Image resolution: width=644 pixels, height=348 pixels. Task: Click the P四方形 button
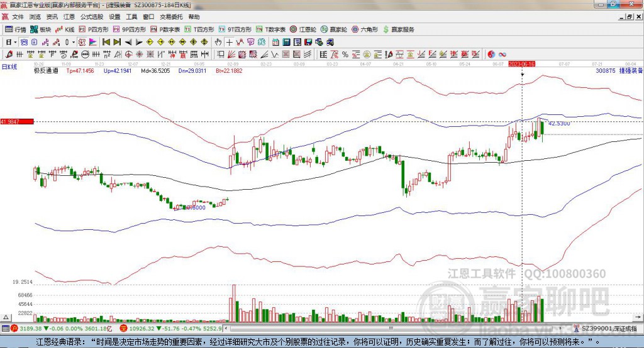[x=94, y=30]
